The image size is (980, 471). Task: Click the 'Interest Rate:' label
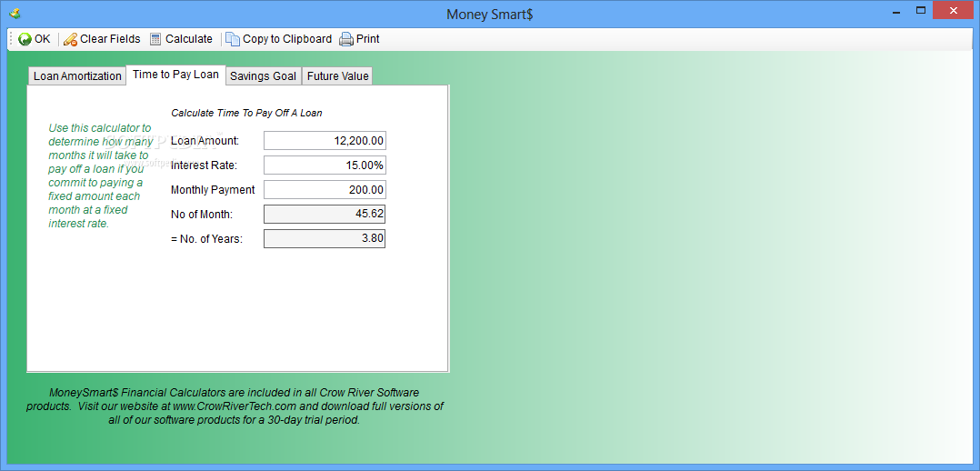pos(204,165)
